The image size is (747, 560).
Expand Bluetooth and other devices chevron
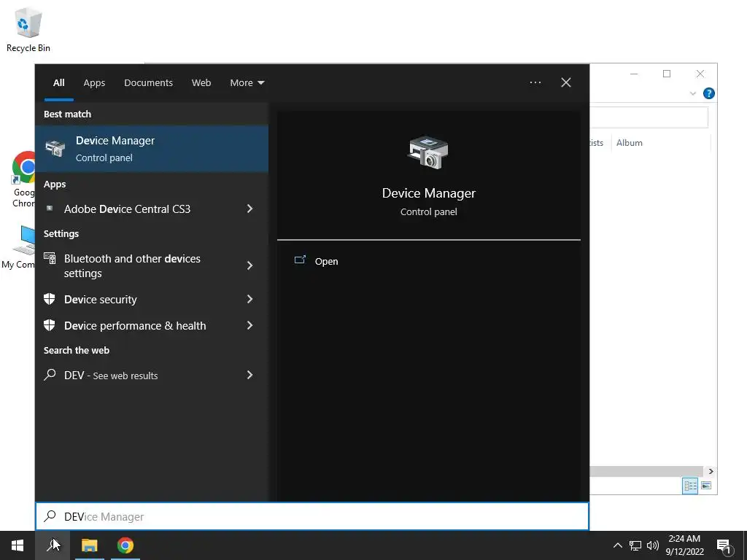point(249,265)
